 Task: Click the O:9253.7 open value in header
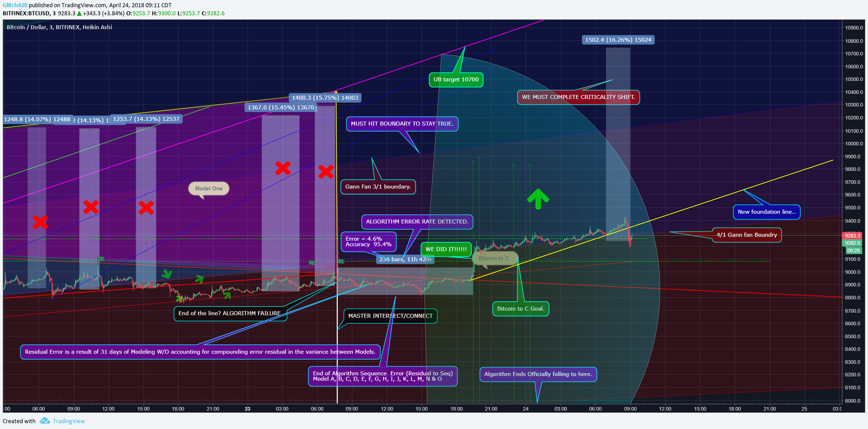point(138,13)
